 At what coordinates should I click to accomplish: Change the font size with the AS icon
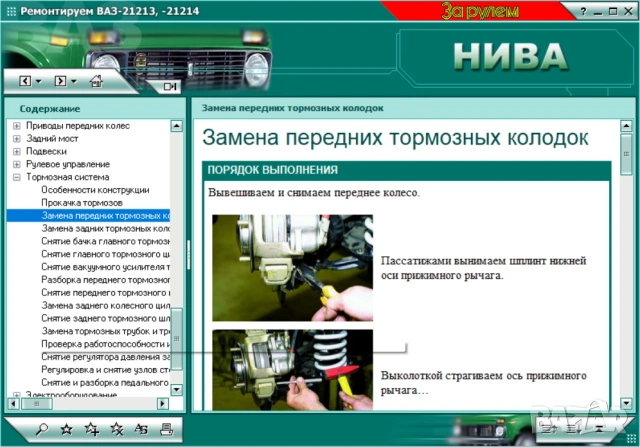[x=141, y=429]
